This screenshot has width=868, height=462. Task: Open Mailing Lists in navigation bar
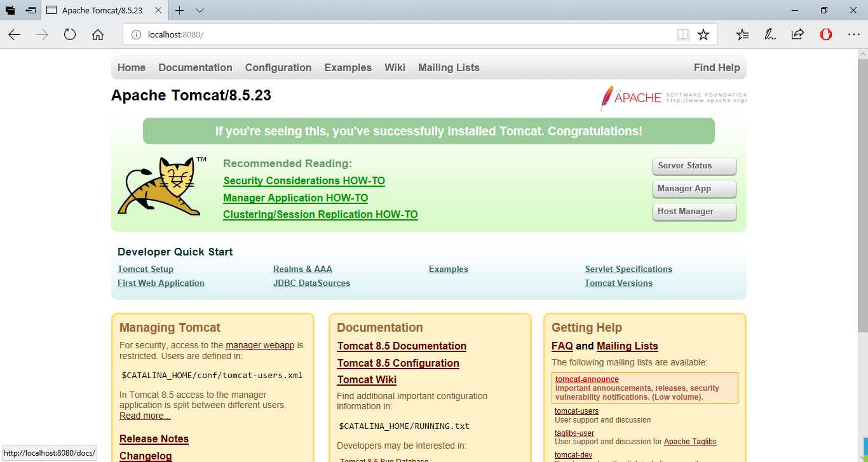(449, 67)
